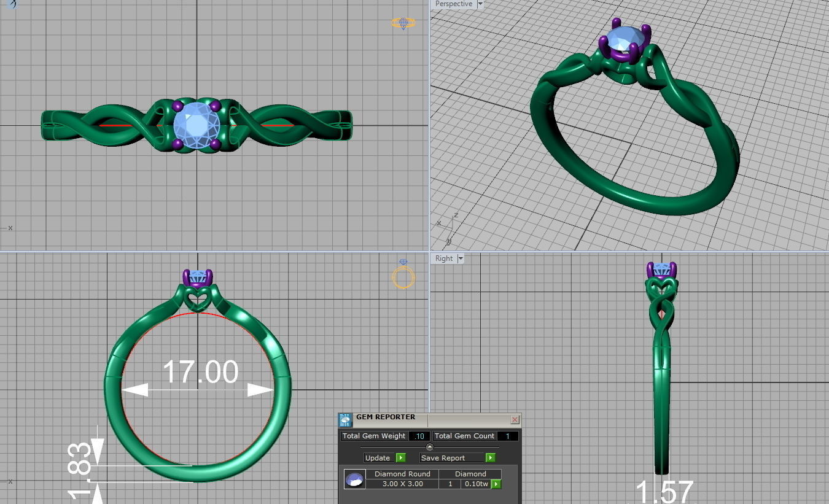Click the orange ring icon in the top viewport
The image size is (829, 504).
(403, 23)
